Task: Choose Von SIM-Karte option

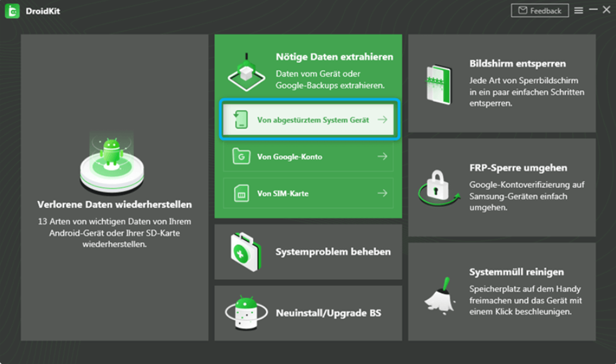Action: [309, 193]
